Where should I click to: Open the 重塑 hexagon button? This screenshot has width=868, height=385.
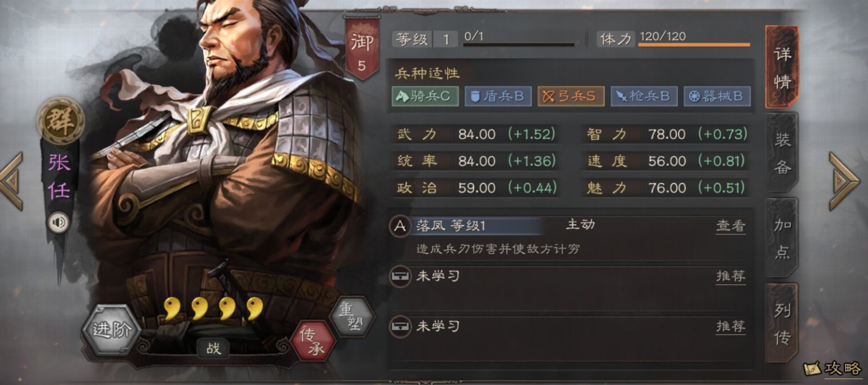[352, 317]
